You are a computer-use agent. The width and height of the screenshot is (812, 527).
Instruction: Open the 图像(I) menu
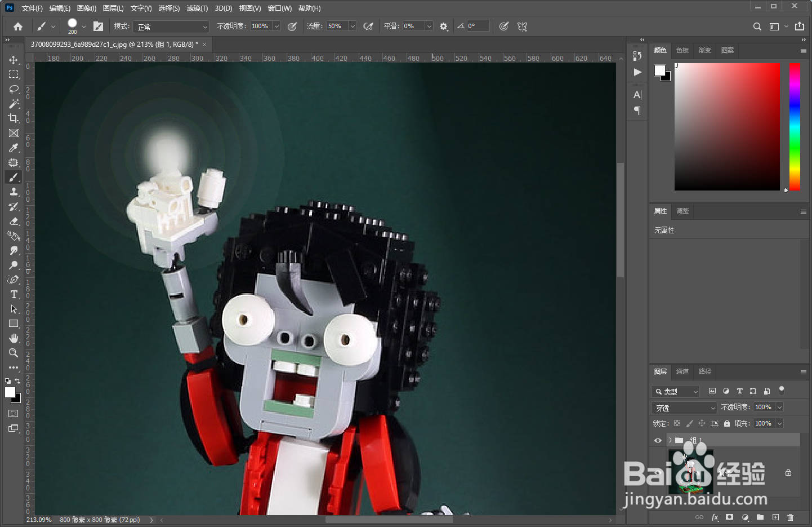point(87,8)
